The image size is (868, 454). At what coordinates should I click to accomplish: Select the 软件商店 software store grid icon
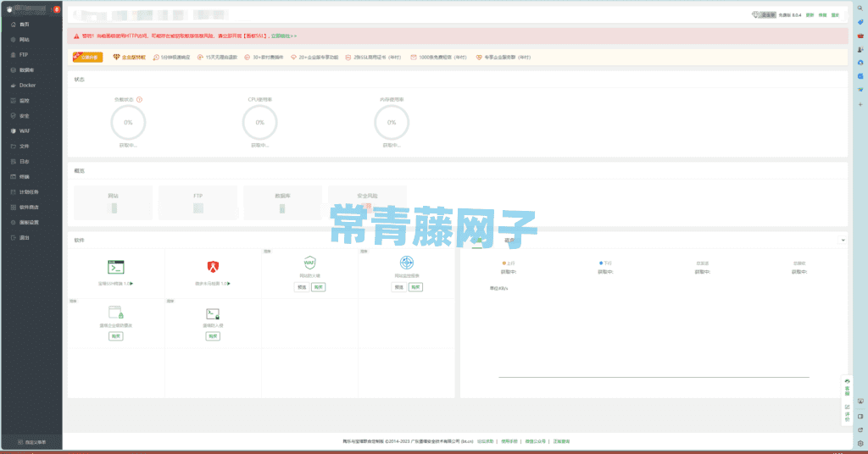14,207
